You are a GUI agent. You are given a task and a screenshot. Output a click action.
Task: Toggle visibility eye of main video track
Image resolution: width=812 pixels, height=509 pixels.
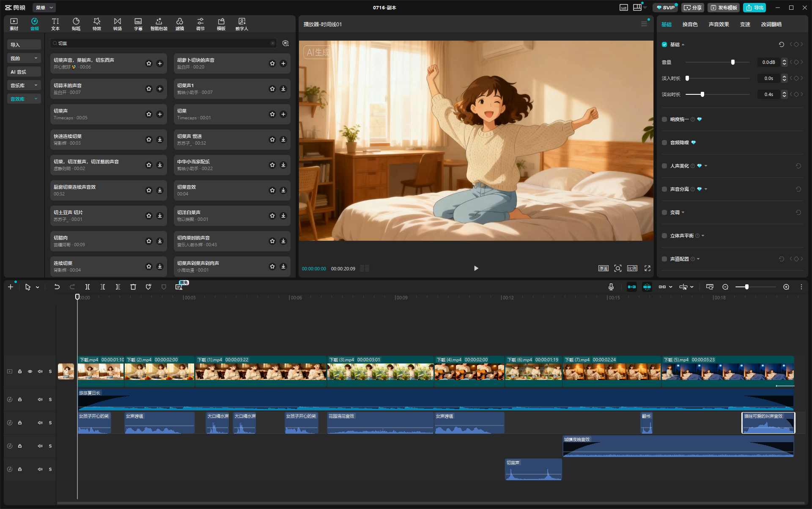30,371
